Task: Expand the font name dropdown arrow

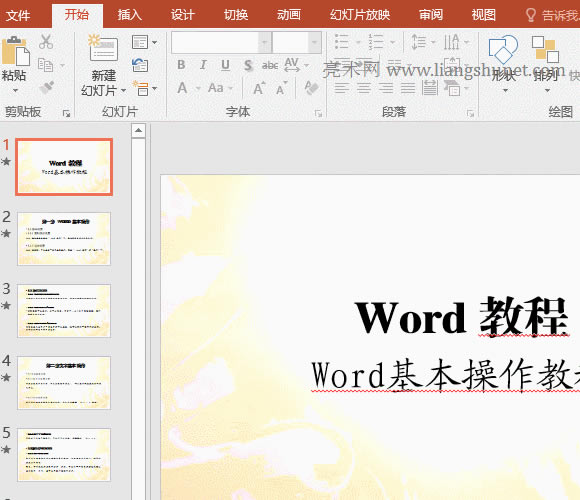Action: tap(265, 42)
